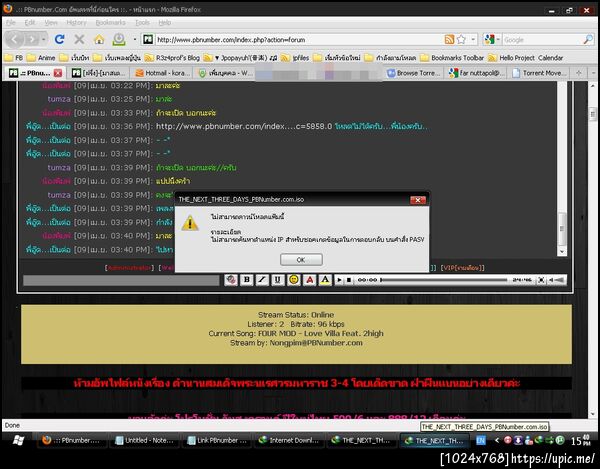The height and width of the screenshot is (469, 600).
Task: Open the Bookmarks Toolbar folder
Action: [x=452, y=58]
